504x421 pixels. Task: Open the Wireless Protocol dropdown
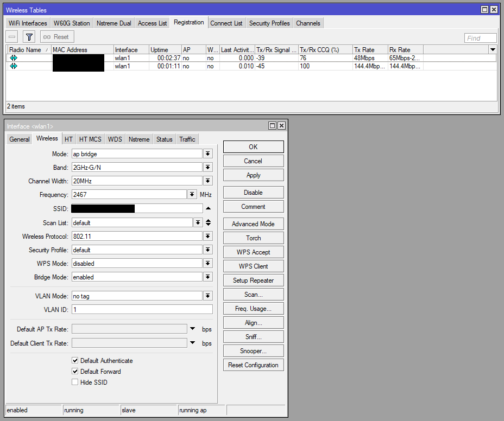tap(208, 237)
